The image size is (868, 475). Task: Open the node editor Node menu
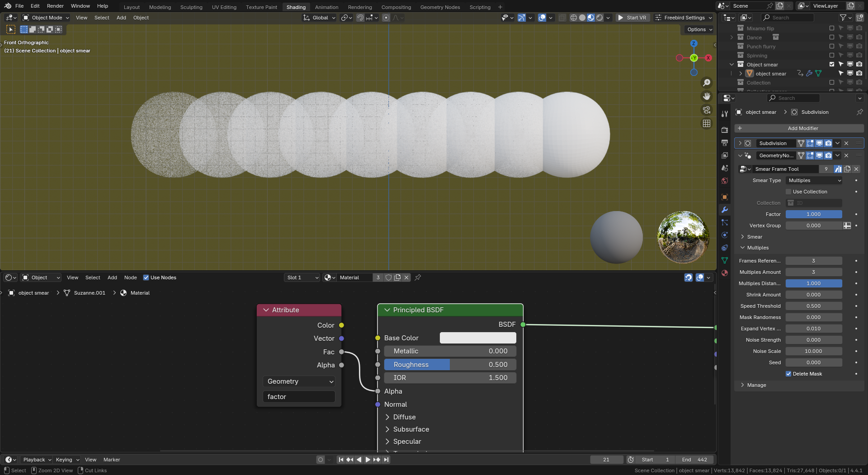click(x=130, y=277)
